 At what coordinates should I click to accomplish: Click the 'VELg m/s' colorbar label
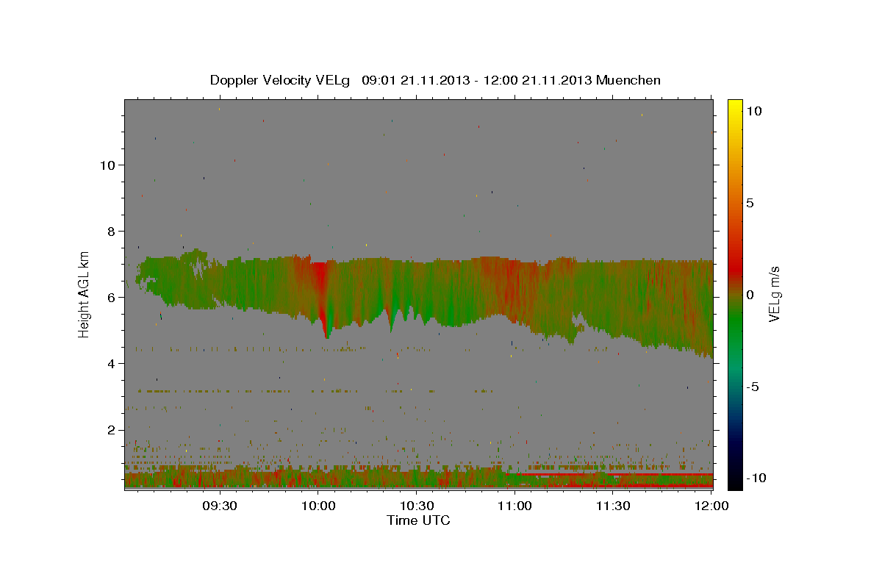pyautogui.click(x=774, y=294)
